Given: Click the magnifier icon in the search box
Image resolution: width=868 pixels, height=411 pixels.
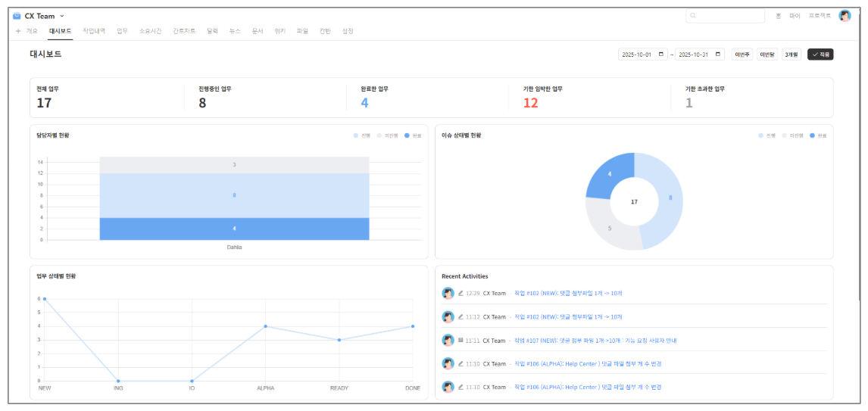Looking at the screenshot, I should click(693, 16).
